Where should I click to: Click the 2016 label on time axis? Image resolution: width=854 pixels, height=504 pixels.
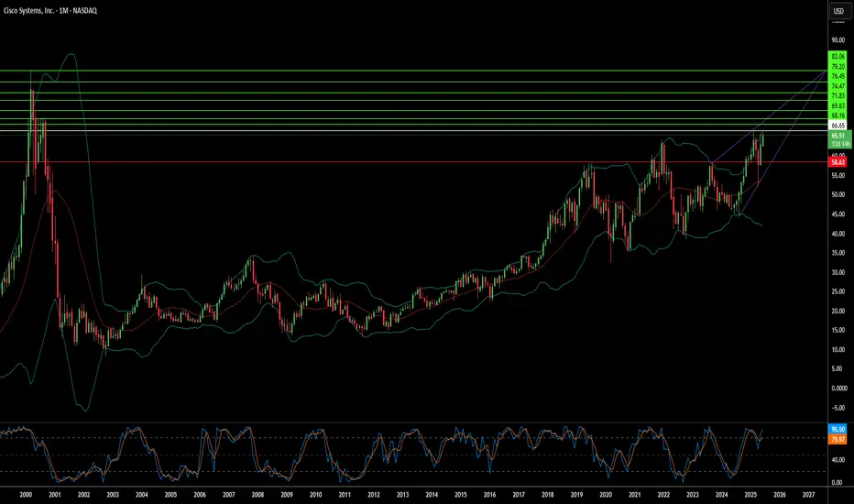(x=489, y=495)
